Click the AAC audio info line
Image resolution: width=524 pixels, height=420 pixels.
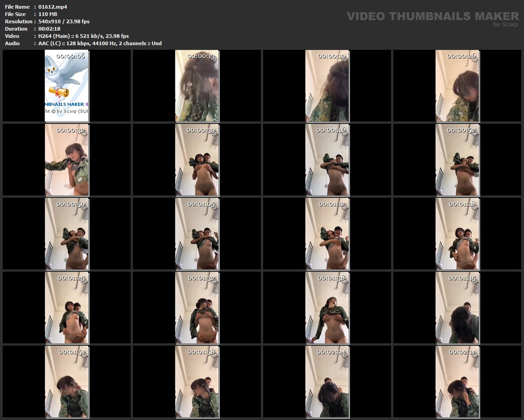100,43
